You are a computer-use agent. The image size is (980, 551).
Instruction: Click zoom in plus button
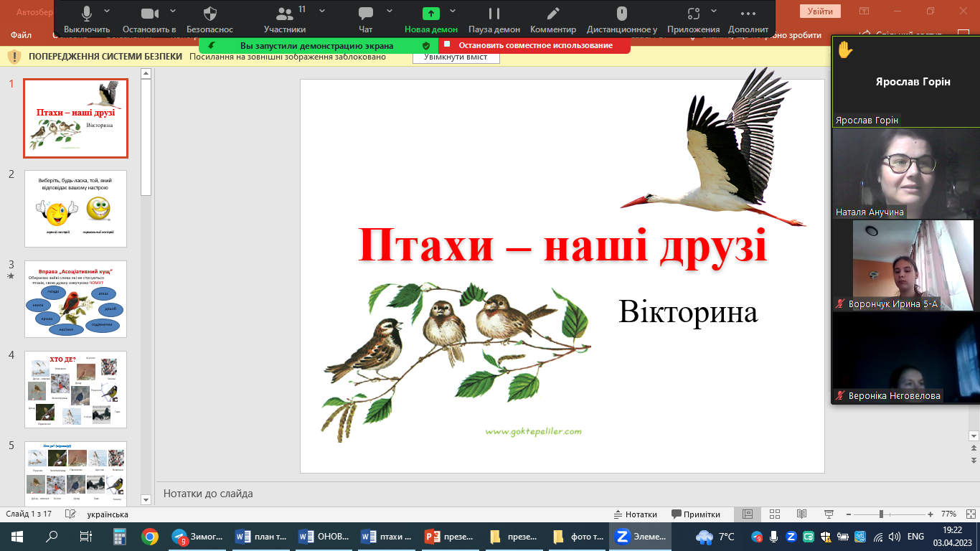point(930,514)
